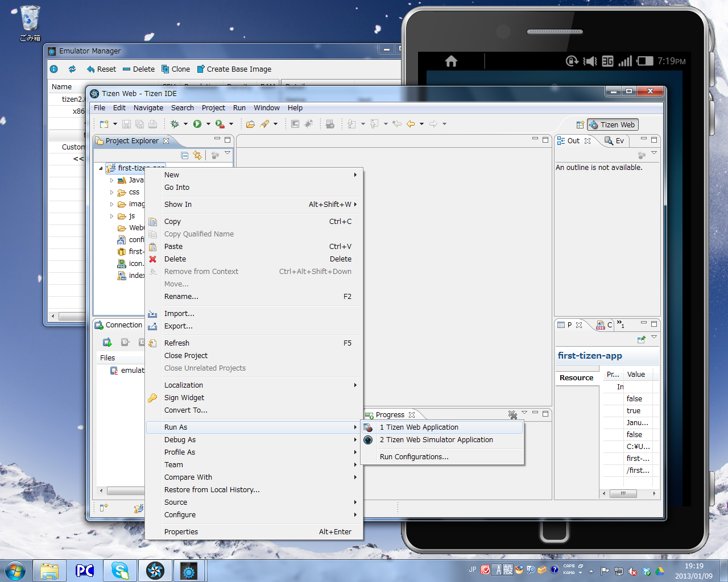
Task: Click the refresh arrows icon in Emulator Manager
Action: pos(72,69)
